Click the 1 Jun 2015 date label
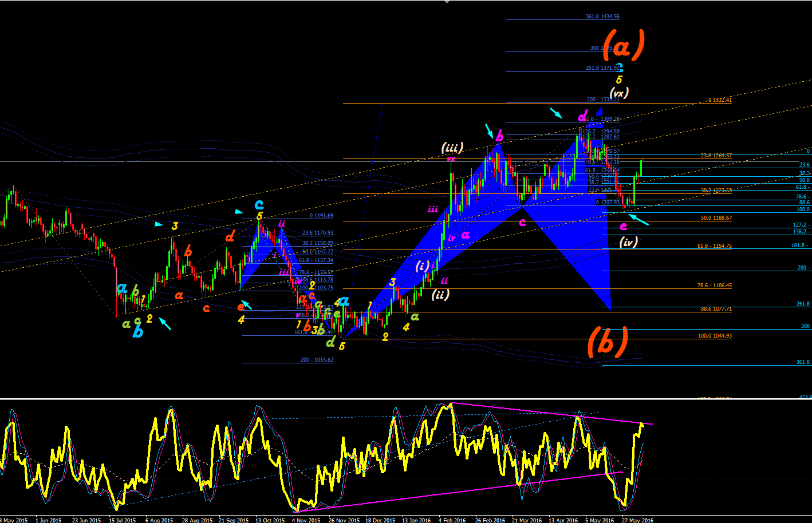The image size is (812, 523). point(48,520)
